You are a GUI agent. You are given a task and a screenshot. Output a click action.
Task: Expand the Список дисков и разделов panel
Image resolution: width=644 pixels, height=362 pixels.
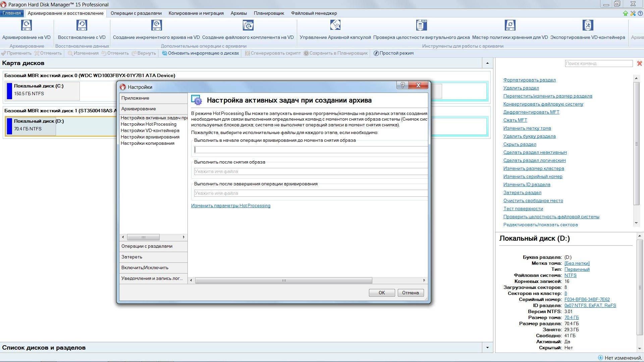coord(487,348)
